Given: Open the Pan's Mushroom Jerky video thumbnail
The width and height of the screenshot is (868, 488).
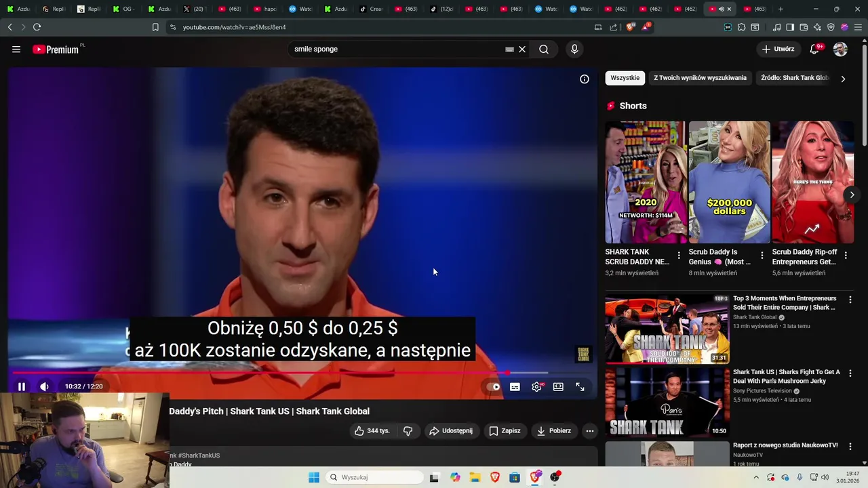Looking at the screenshot, I should click(667, 401).
